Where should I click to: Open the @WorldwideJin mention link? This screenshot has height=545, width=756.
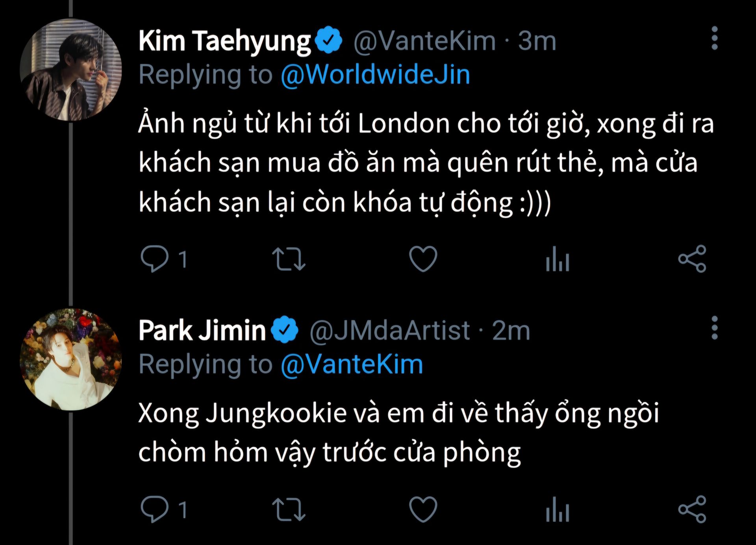[x=375, y=74]
